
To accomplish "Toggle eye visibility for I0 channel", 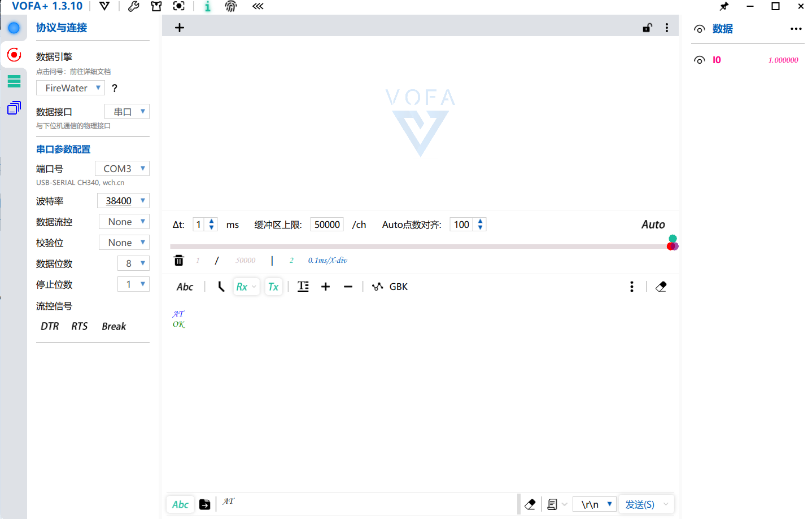I will pos(700,60).
